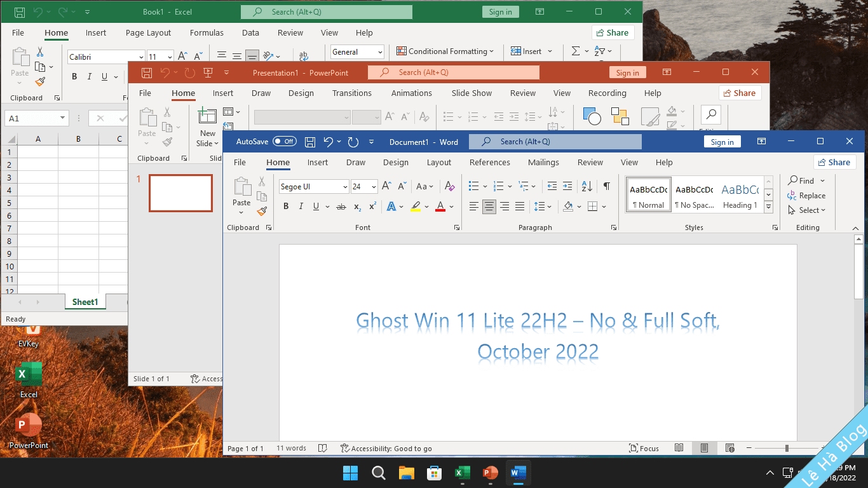Viewport: 868px width, 488px height.
Task: Open spelling and proofing icon in Word status bar
Action: point(323,448)
